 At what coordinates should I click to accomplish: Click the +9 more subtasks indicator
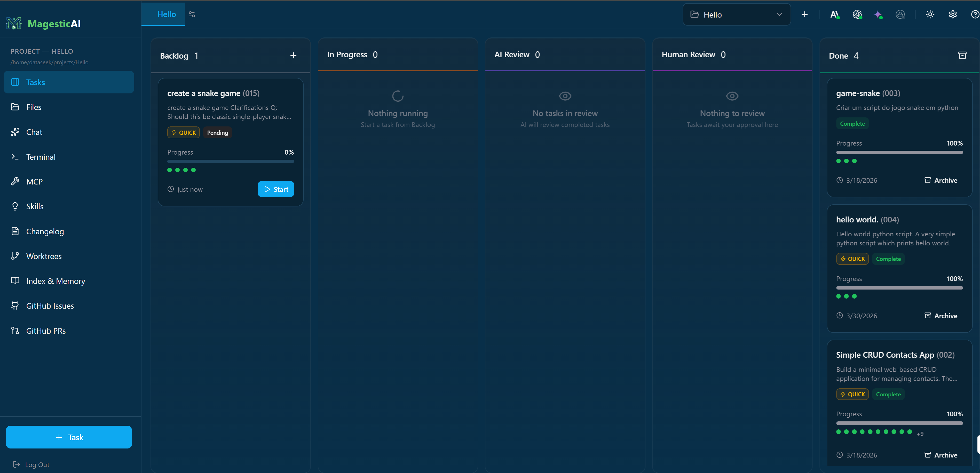pos(920,434)
